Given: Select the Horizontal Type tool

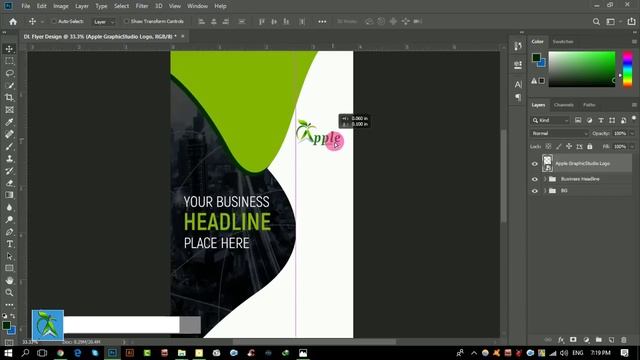Looking at the screenshot, I should click(x=9, y=244).
